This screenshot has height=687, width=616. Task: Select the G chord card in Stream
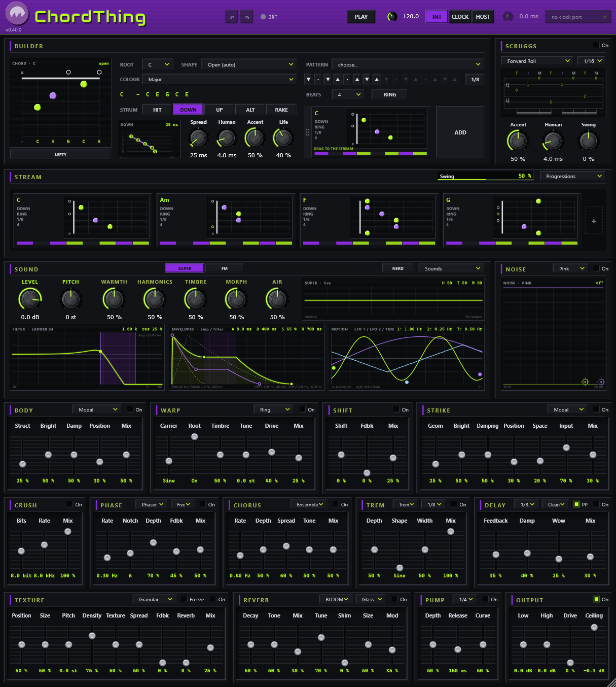tap(512, 221)
